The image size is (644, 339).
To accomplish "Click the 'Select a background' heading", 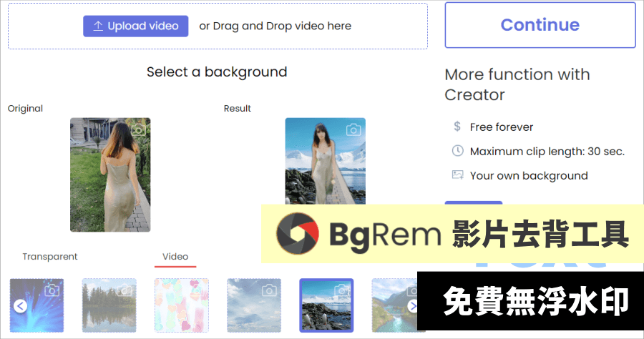I will click(x=217, y=72).
